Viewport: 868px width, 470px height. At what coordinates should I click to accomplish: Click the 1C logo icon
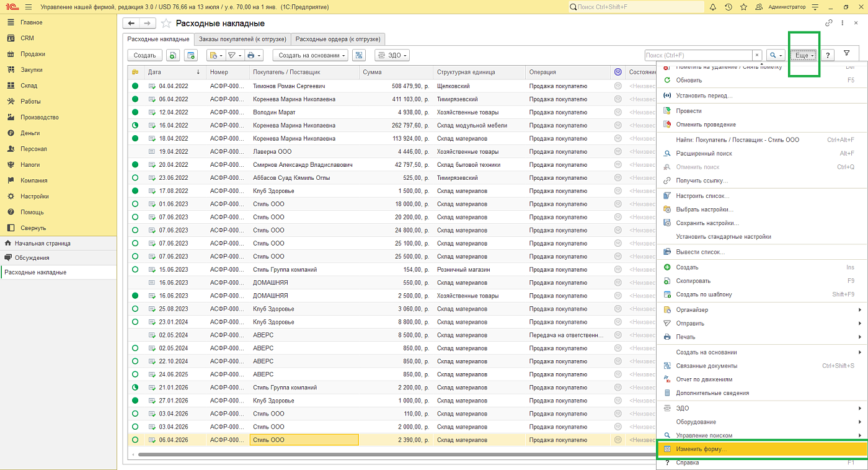click(11, 7)
